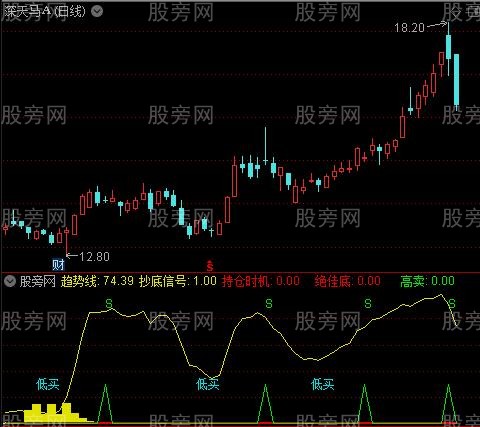Click the 深天马A (日线) chart title
The height and width of the screenshot is (427, 480).
click(x=45, y=12)
